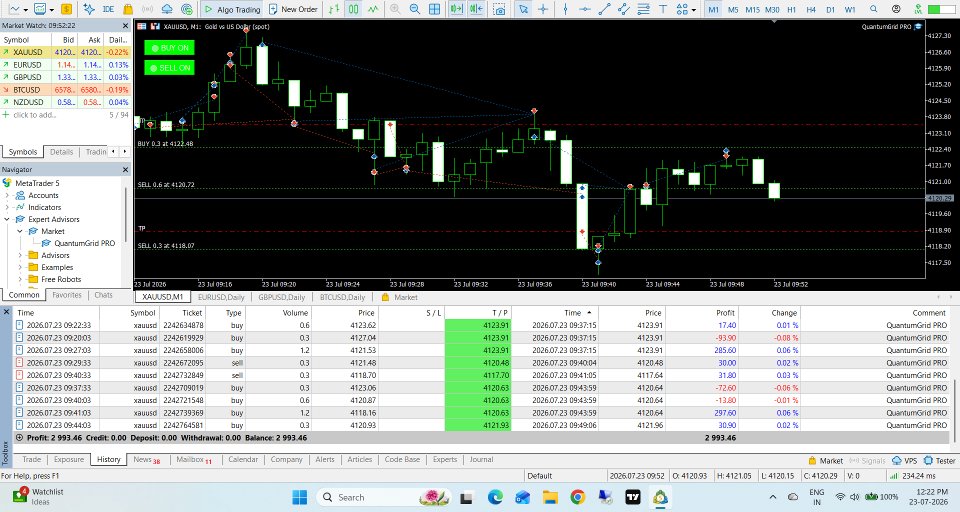Viewport: 960px width, 512px height.
Task: Open the BTCUSD,Daily chart tab
Action: click(x=342, y=297)
